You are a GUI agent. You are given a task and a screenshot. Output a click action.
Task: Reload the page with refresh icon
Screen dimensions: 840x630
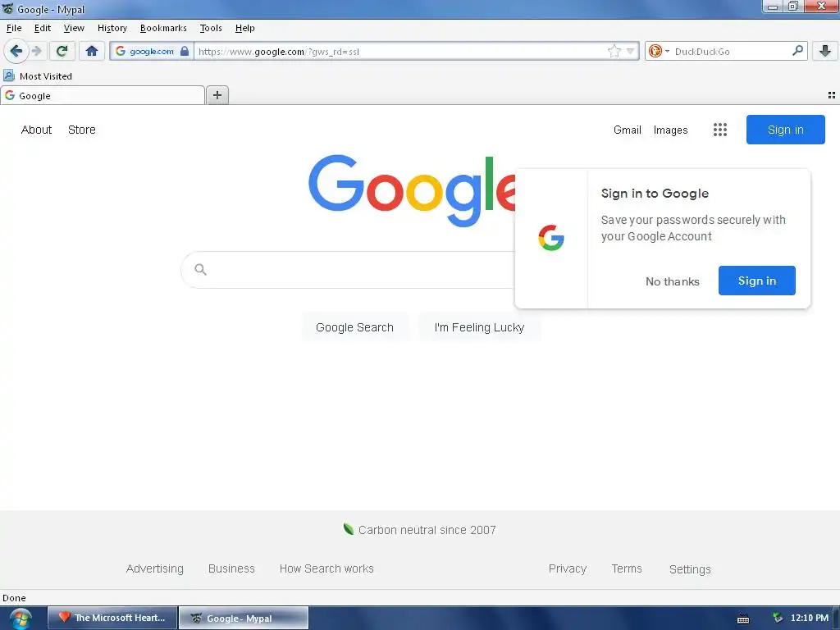pos(62,52)
